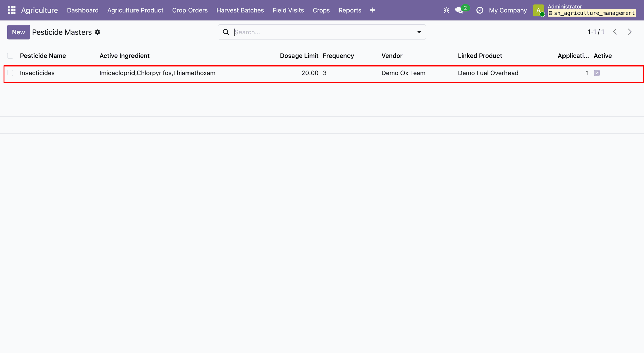This screenshot has width=644, height=353.
Task: Click the 20.00 dosage limit value
Action: click(x=310, y=73)
